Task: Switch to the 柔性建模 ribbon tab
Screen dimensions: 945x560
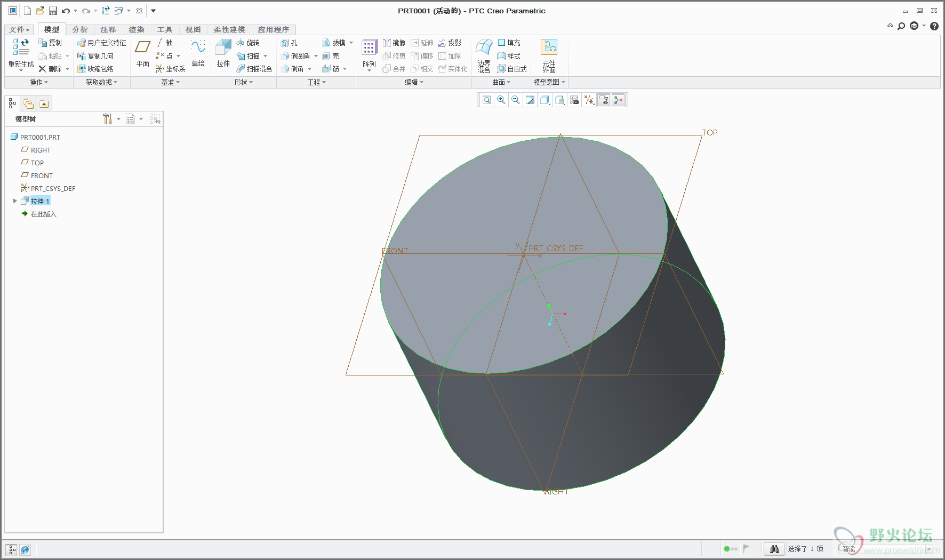Action: click(x=229, y=29)
